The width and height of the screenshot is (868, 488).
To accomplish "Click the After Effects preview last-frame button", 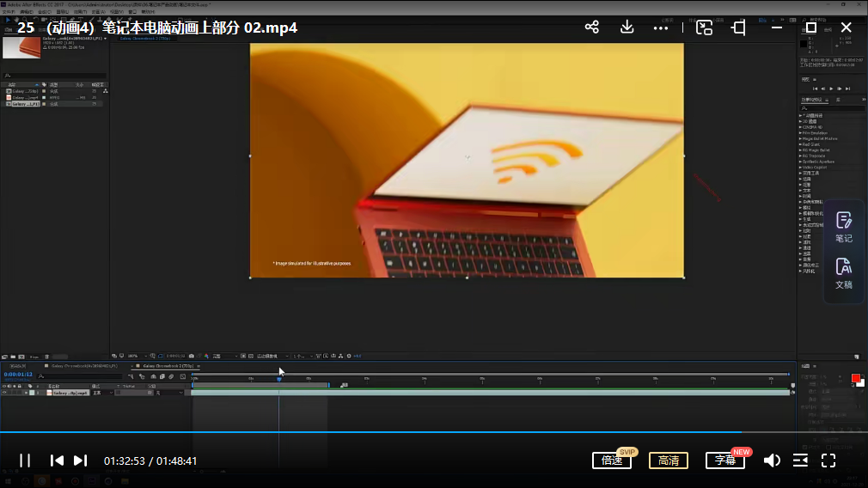I will click(847, 88).
